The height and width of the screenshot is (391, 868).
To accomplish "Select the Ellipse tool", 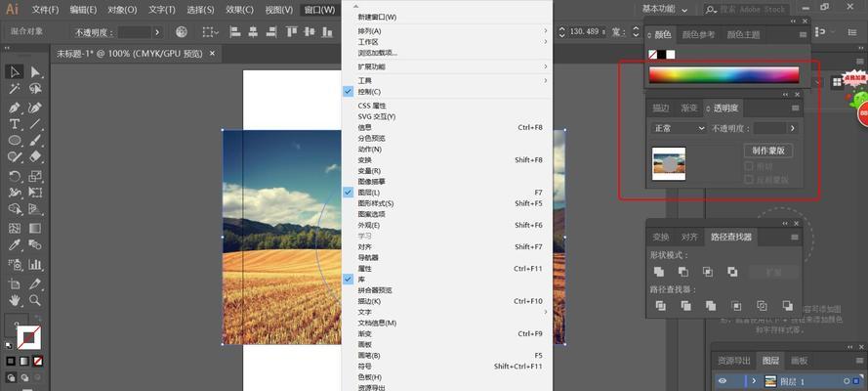I will coord(15,140).
